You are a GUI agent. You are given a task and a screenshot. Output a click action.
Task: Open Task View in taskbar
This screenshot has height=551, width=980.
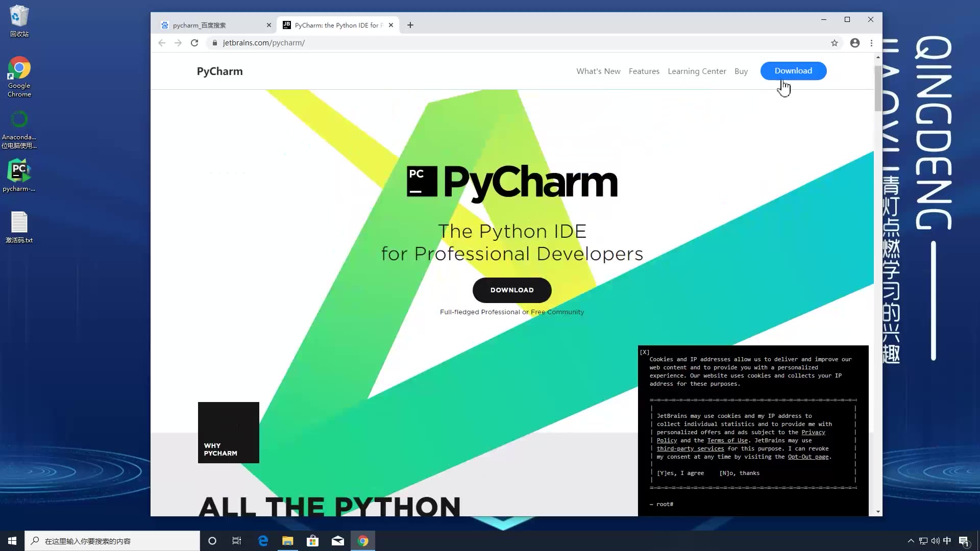pos(237,541)
